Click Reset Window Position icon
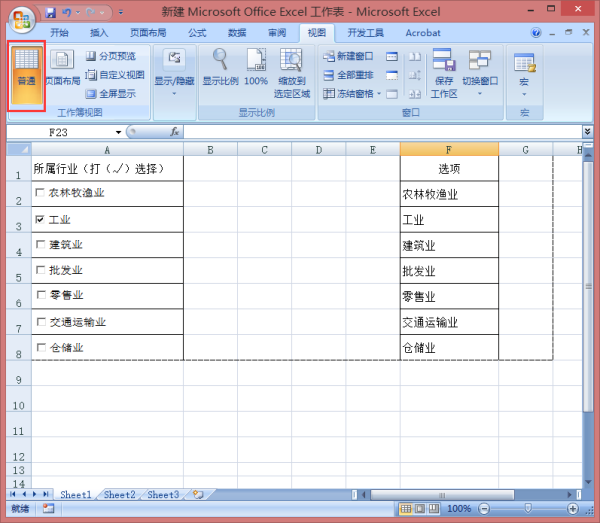Viewport: 600px width, 523px height. point(415,94)
